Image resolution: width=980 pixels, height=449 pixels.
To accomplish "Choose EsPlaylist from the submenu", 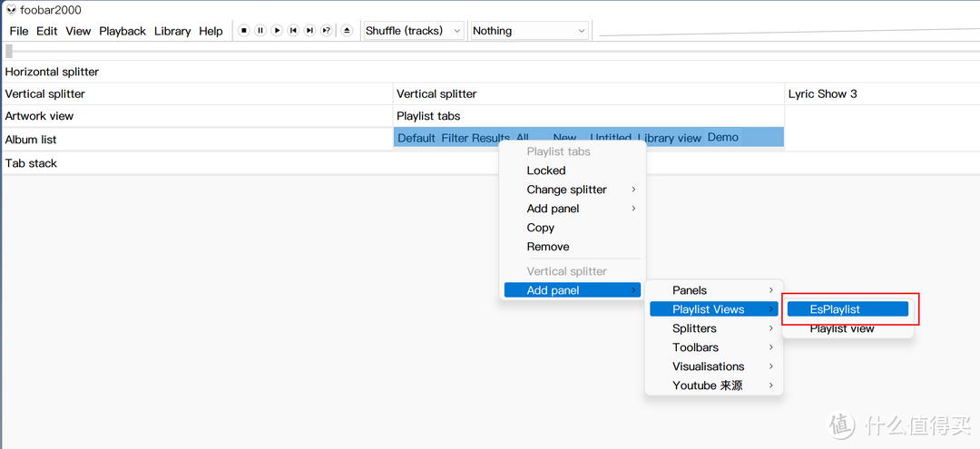I will (x=848, y=309).
